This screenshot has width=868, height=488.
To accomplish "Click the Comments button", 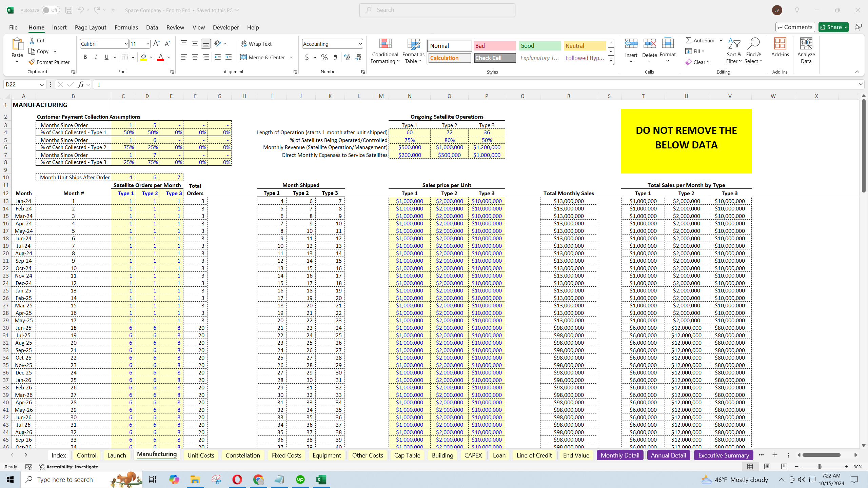I will (795, 27).
